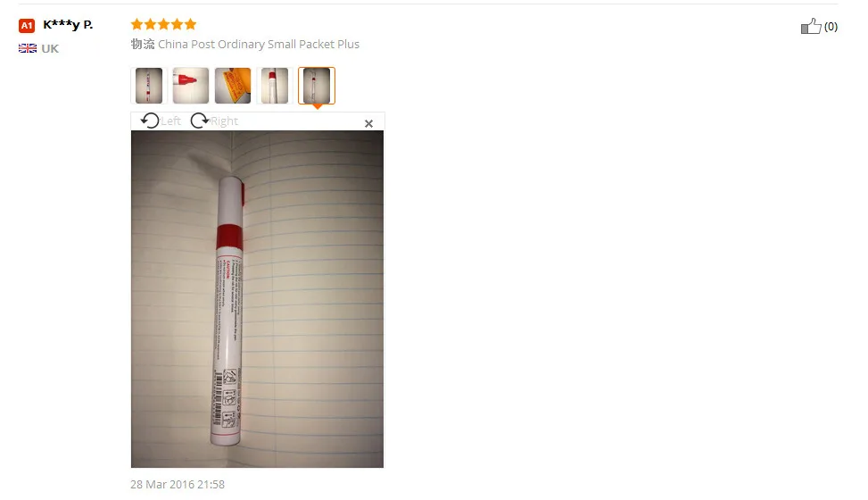Click the thumbs-up helpful icon
Viewport: 868px width, 500px height.
(x=811, y=26)
